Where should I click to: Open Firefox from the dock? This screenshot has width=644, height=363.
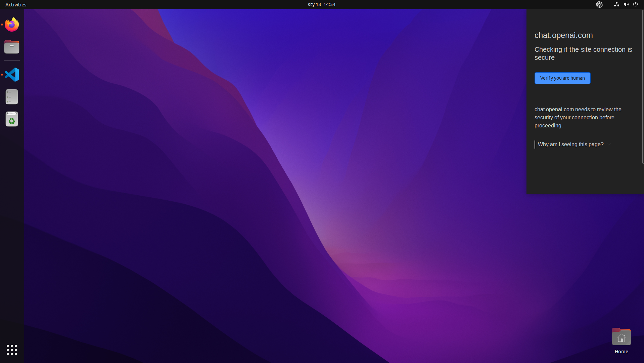click(x=12, y=25)
